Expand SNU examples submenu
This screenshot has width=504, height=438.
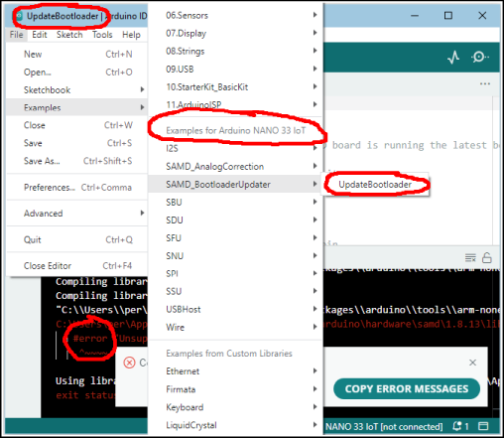(235, 255)
